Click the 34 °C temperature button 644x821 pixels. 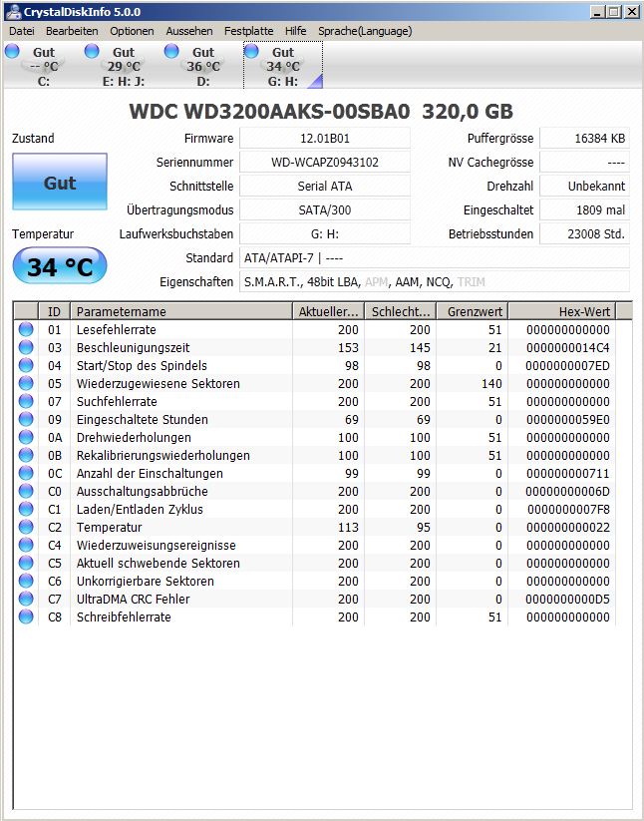60,266
